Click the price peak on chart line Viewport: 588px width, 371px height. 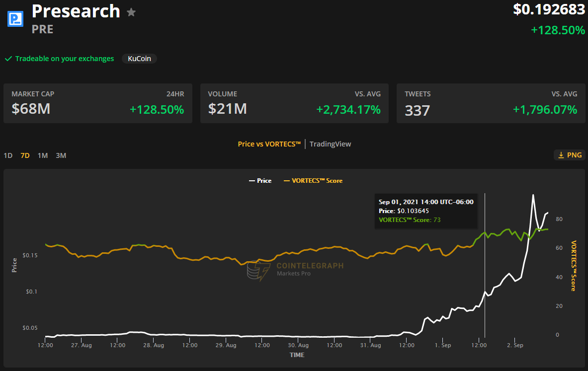[x=533, y=195]
